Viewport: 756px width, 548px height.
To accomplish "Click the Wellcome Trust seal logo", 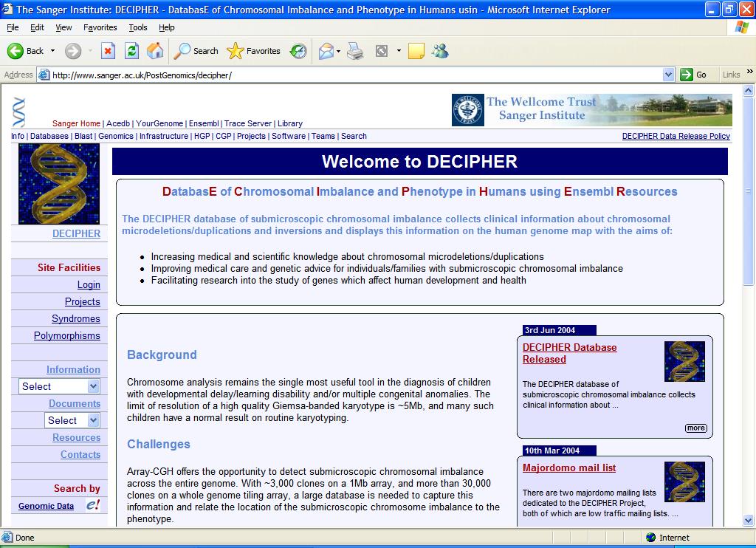I will pyautogui.click(x=467, y=111).
